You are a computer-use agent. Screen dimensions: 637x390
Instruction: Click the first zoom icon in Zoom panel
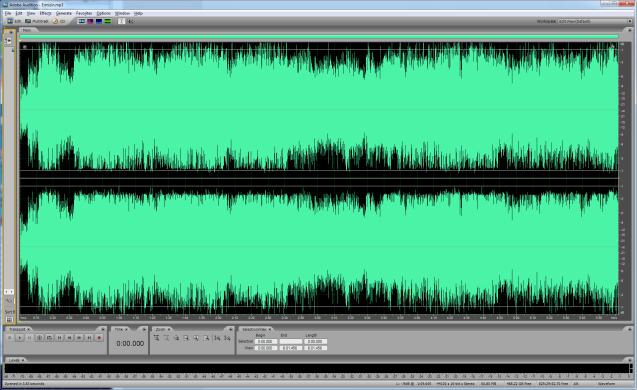click(x=157, y=338)
